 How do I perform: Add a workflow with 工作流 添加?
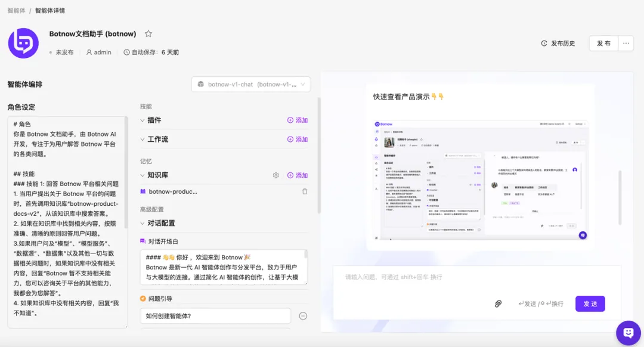coord(298,139)
